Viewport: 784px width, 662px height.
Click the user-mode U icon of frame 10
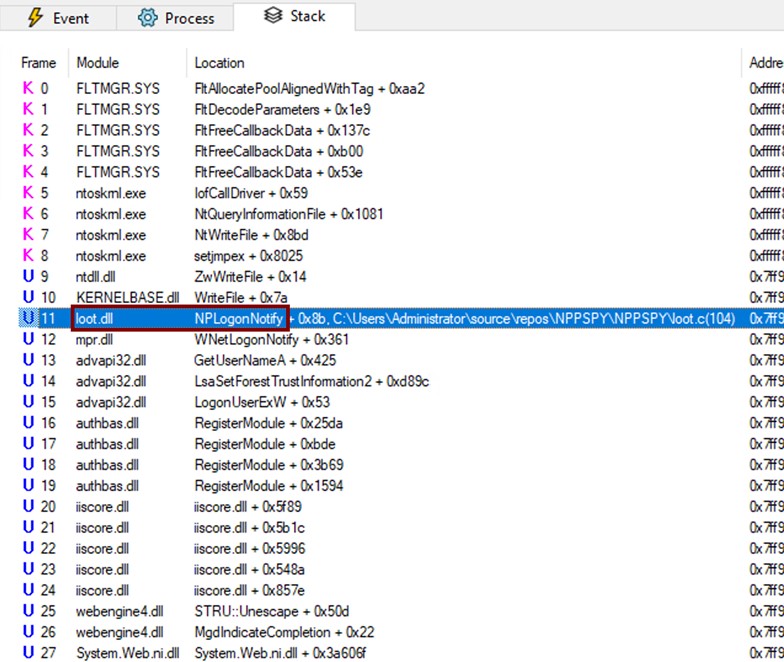point(28,298)
